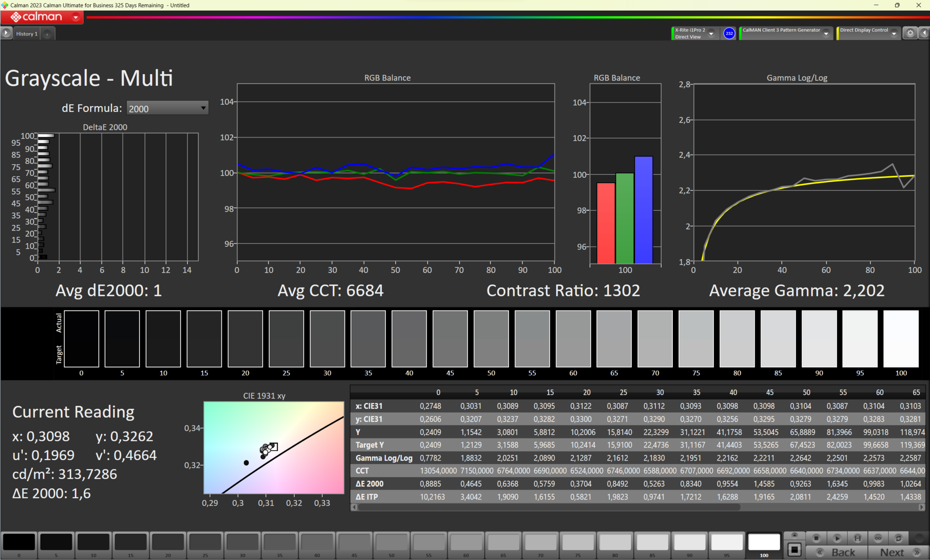Image resolution: width=930 pixels, height=560 pixels.
Task: Toggle the right side panel arrow
Action: tap(924, 33)
